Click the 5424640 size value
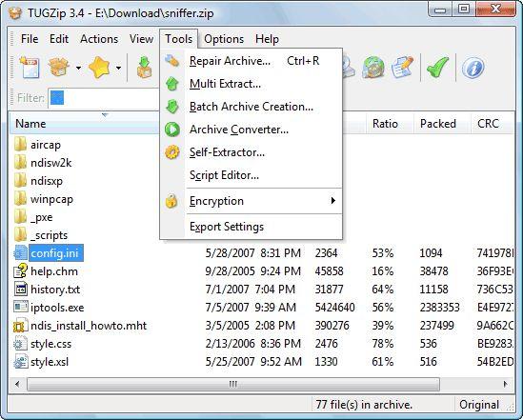Viewport: 523px width, 420px height. coord(334,307)
